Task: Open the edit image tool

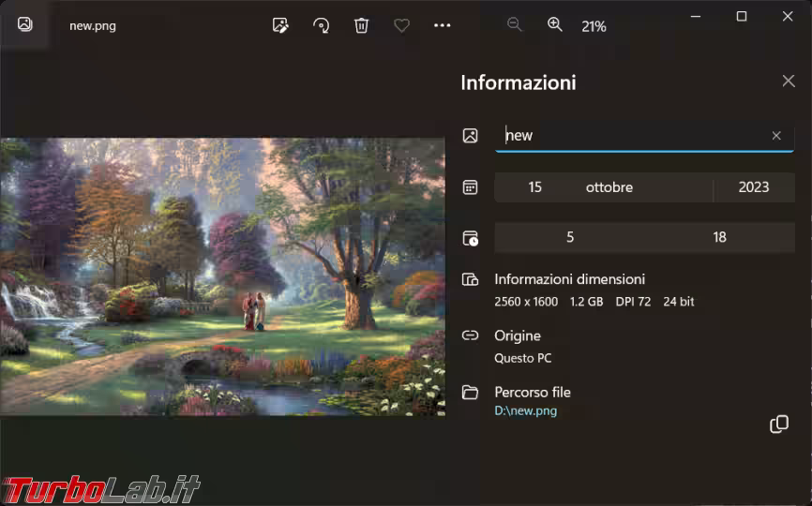Action: [280, 25]
